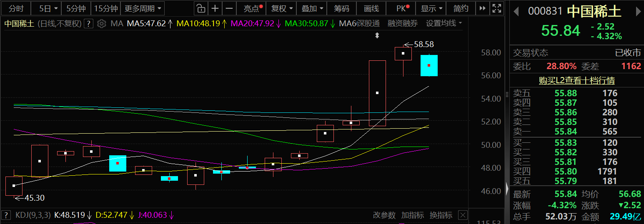Open 更多周期 dropdown
This screenshot has width=644, height=224.
tap(143, 8)
